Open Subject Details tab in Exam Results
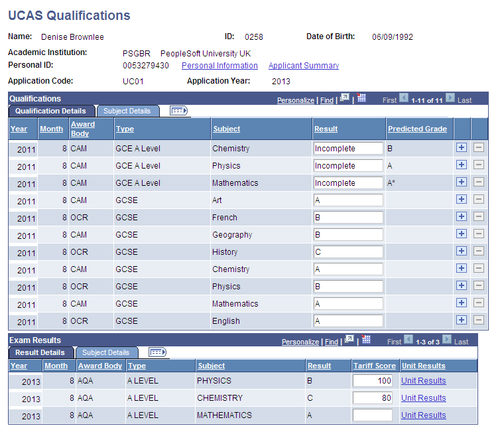Image resolution: width=504 pixels, height=430 pixels. pyautogui.click(x=106, y=352)
